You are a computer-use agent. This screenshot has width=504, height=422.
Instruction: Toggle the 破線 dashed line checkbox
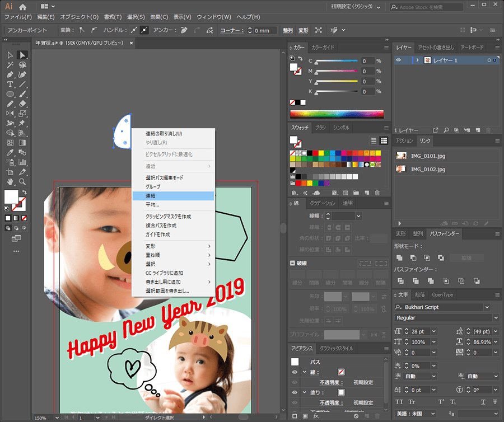(293, 263)
